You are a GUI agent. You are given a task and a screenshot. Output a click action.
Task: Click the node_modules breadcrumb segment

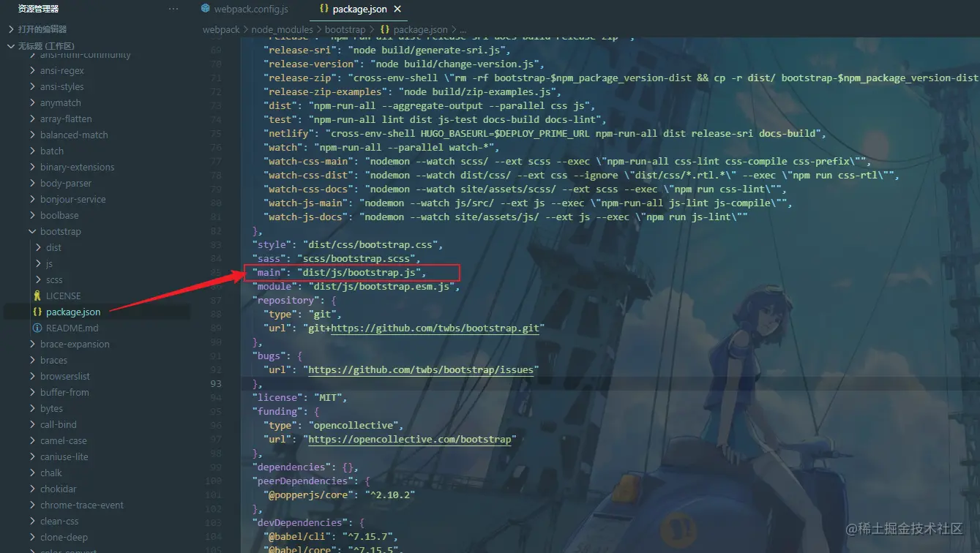click(x=282, y=30)
